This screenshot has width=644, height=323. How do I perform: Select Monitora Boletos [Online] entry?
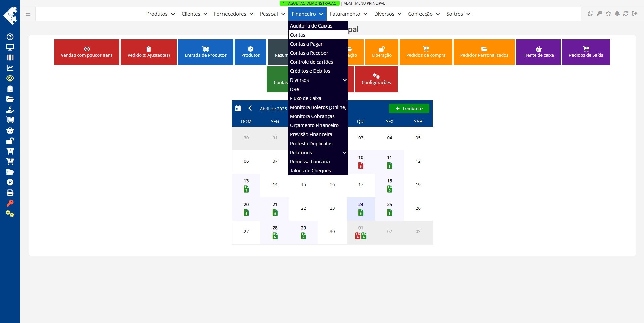pos(318,107)
